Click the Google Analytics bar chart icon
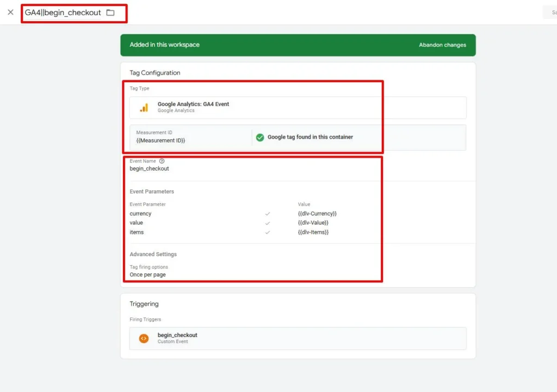Image resolution: width=557 pixels, height=392 pixels. click(144, 108)
